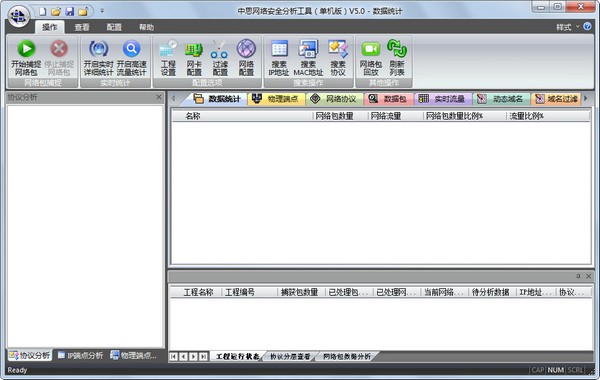Open the 样式 style dropdown
The image size is (600, 380).
click(567, 27)
